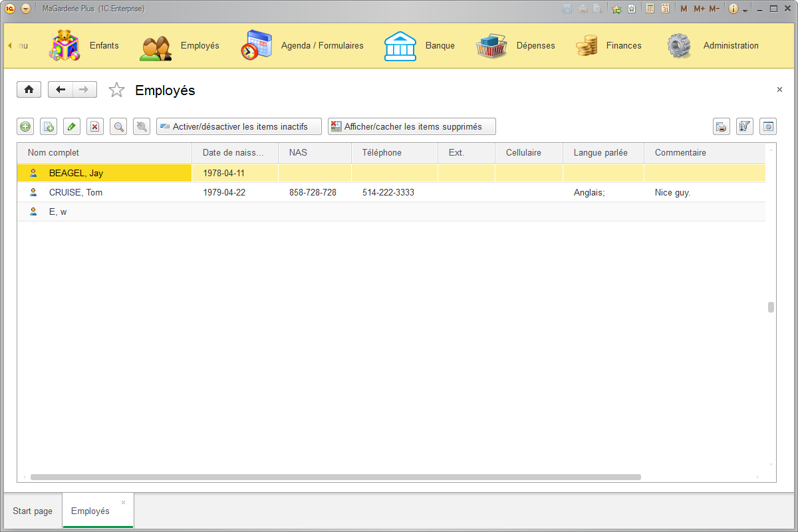This screenshot has width=798, height=532.
Task: Open the calendar icon in the title bar
Action: click(666, 9)
